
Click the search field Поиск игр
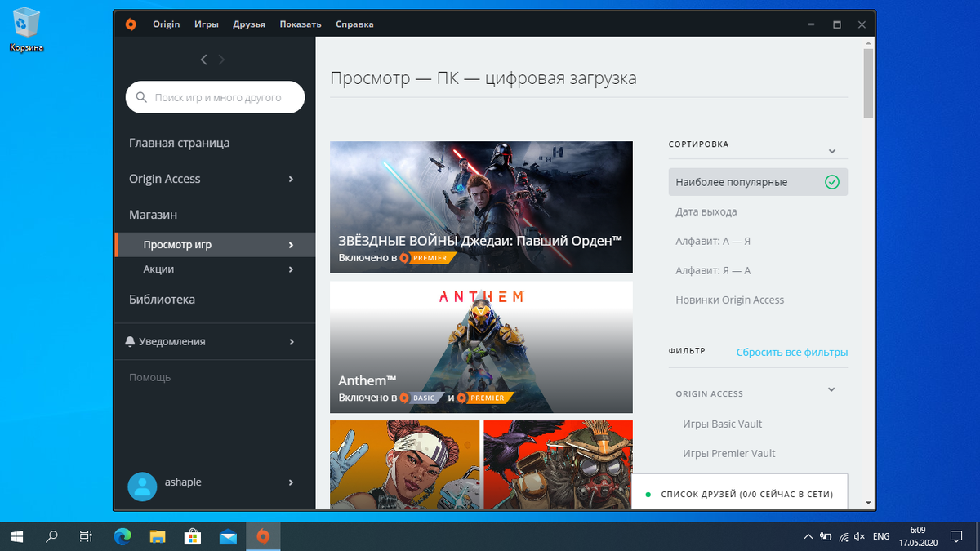(x=215, y=97)
